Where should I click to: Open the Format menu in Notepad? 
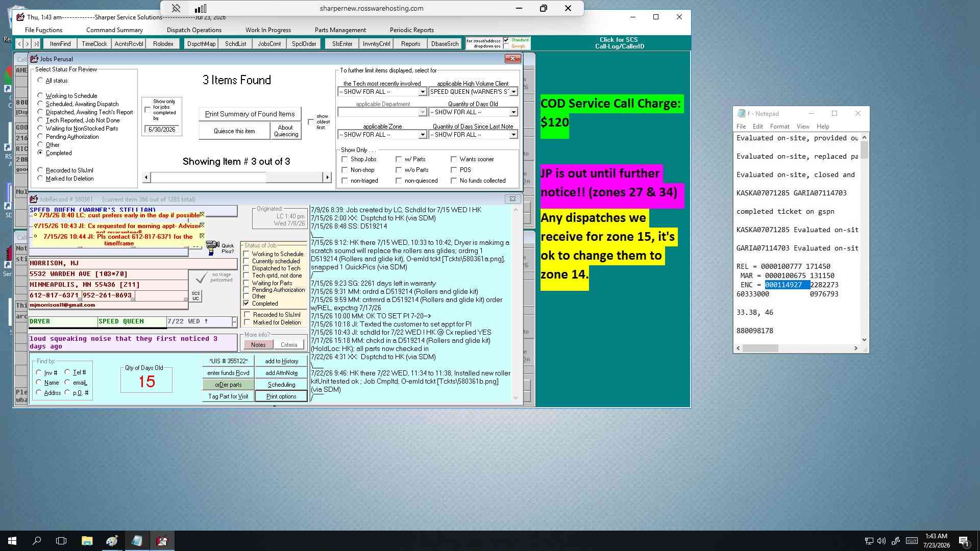[779, 127]
